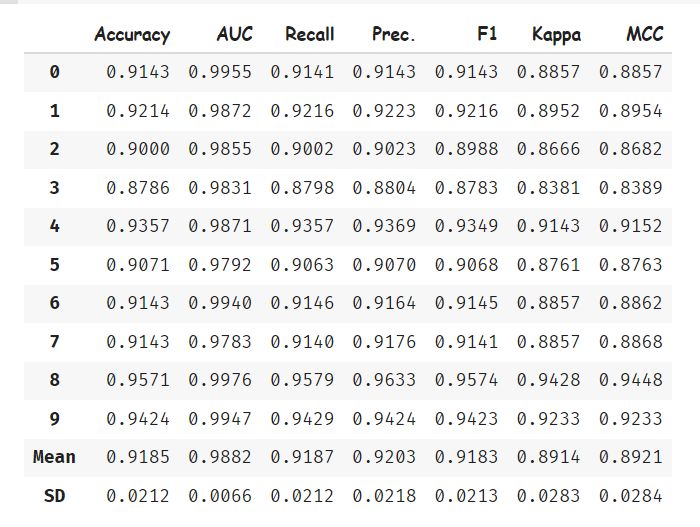Click AUC value 0.9976 in fold 8

click(220, 380)
